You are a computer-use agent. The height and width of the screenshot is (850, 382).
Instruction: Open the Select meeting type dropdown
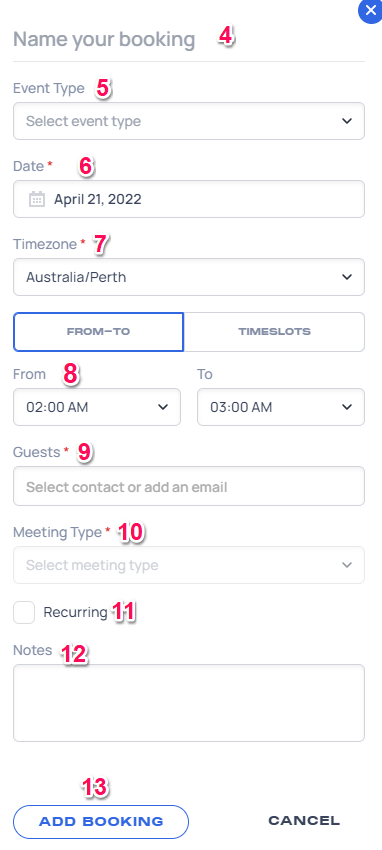(189, 565)
